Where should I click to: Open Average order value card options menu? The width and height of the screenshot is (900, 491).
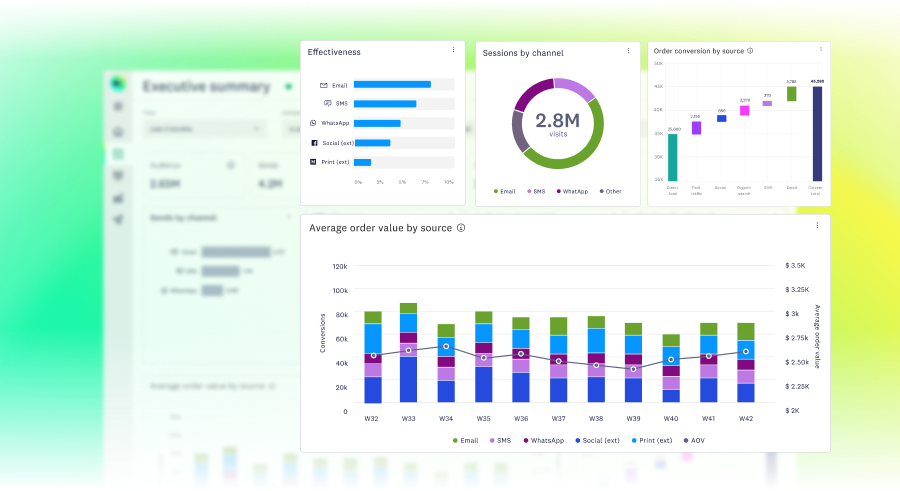(817, 226)
